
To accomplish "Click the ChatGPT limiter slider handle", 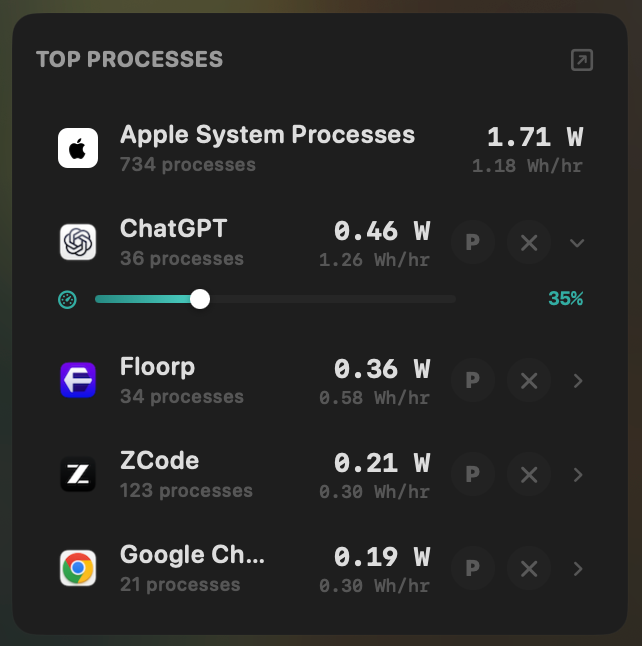I will [x=200, y=299].
